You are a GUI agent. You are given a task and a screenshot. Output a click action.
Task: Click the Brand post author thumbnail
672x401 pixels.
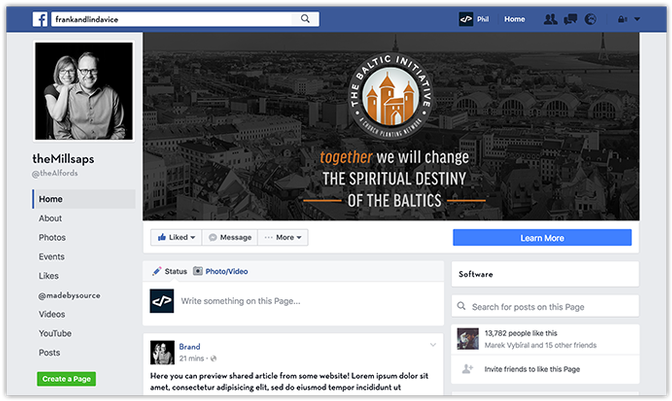coord(162,352)
